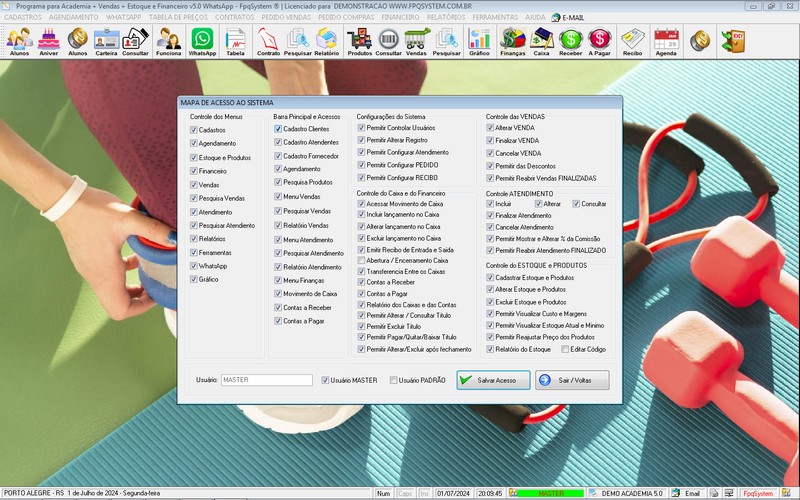Toggle the Usuário MASTER checkbox

pos(325,380)
